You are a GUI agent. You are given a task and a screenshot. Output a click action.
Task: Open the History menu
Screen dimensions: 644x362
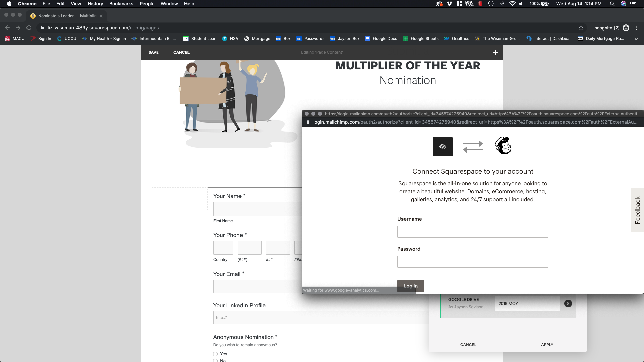pos(95,4)
